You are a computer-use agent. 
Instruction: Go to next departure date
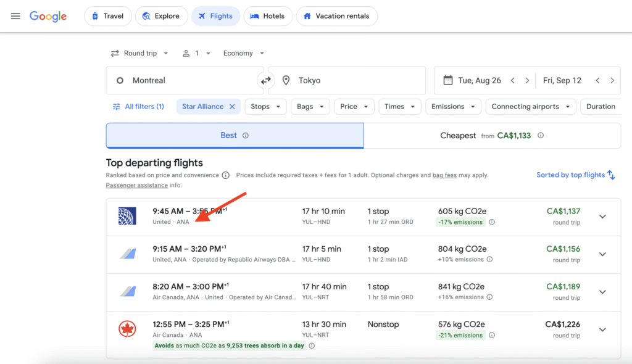tap(526, 81)
